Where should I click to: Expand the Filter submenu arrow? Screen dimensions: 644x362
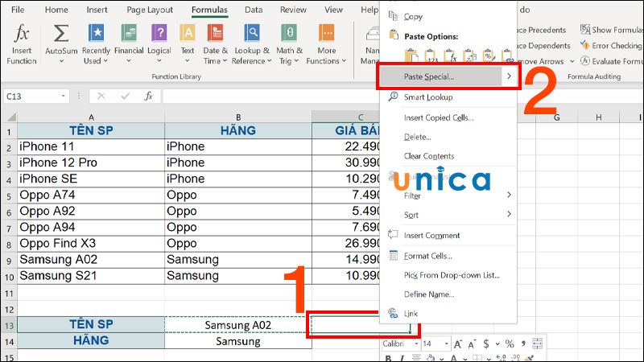[x=509, y=195]
